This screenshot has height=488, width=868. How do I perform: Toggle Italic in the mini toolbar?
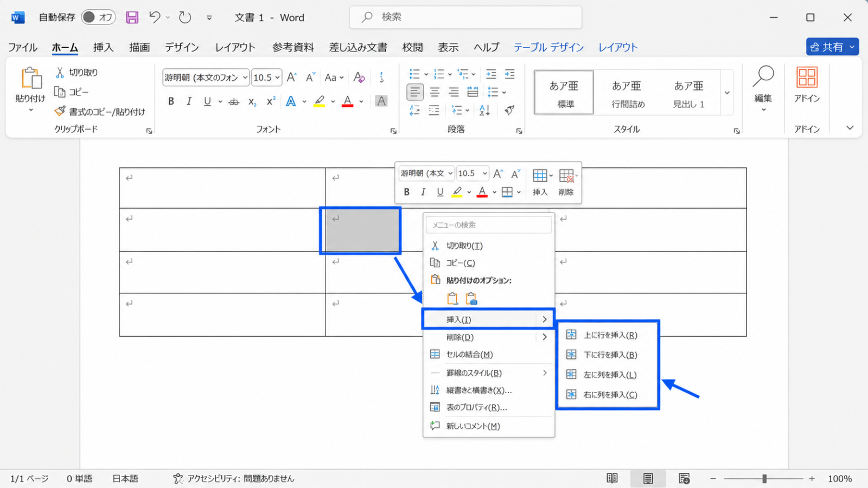click(x=423, y=192)
